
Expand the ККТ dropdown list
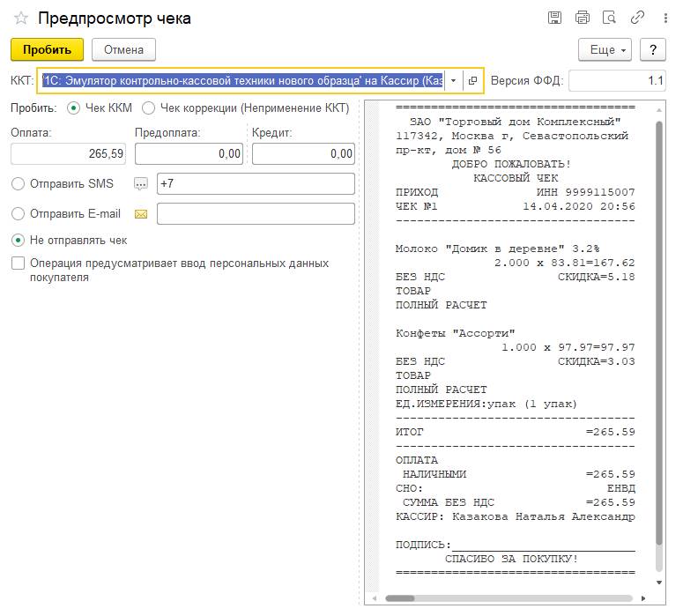point(454,80)
